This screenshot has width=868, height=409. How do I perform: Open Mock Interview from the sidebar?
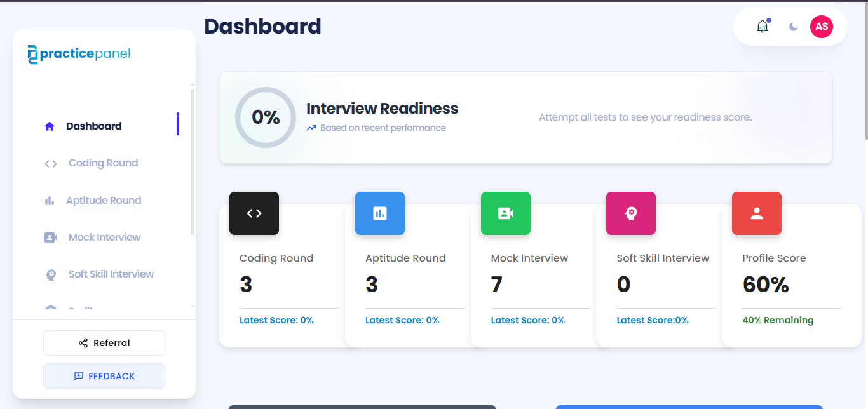click(x=104, y=237)
